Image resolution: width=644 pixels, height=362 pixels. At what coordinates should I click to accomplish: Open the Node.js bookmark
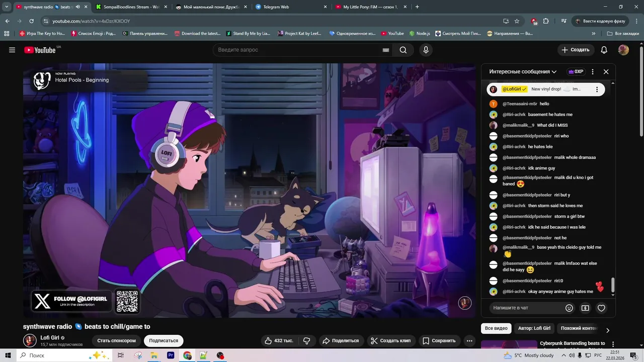[x=420, y=34]
